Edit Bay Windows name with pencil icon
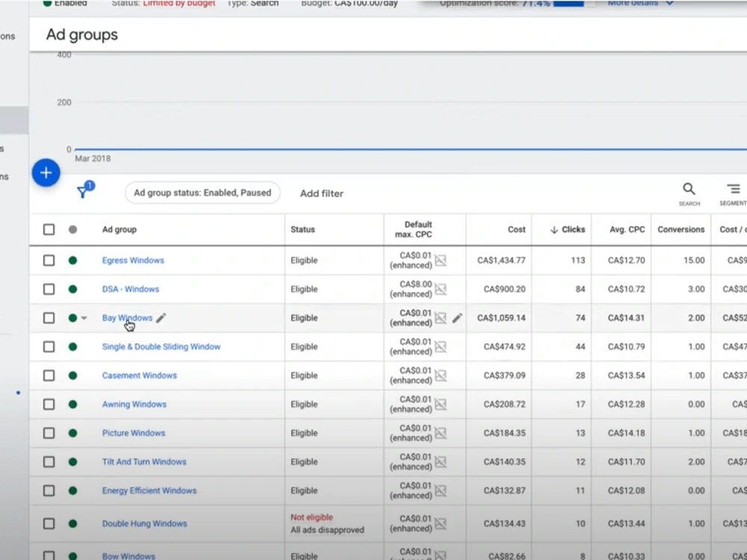Screen dimensions: 747x560 click(161, 318)
